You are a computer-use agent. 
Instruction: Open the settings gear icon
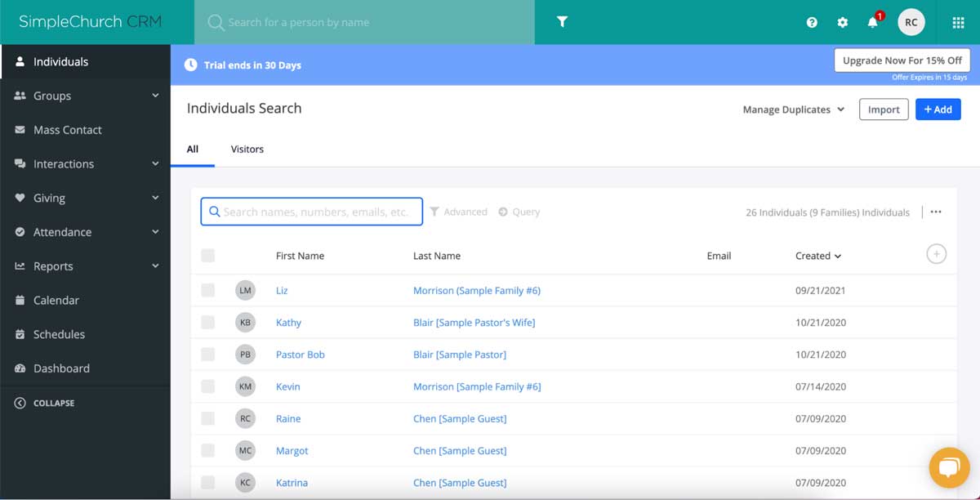click(842, 22)
